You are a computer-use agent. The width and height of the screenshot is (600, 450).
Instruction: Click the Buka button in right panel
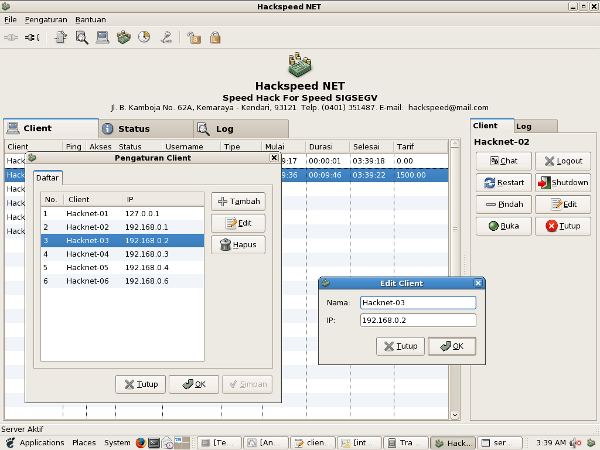[504, 226]
